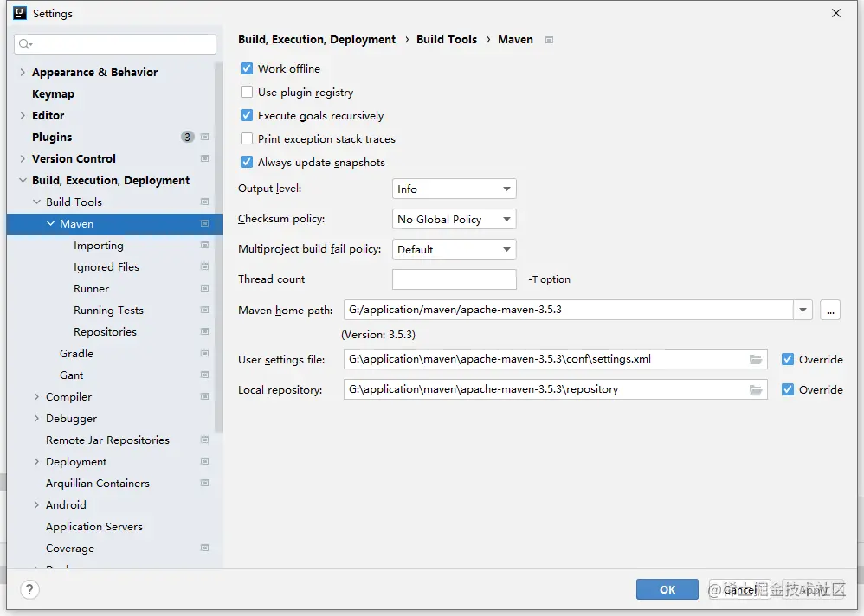Click the folder browse icon in the Local repository field

[756, 389]
